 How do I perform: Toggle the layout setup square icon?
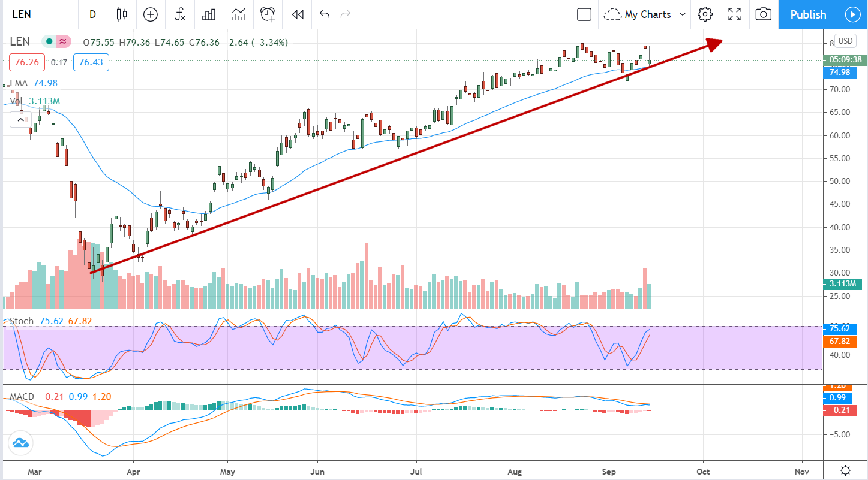click(x=584, y=14)
